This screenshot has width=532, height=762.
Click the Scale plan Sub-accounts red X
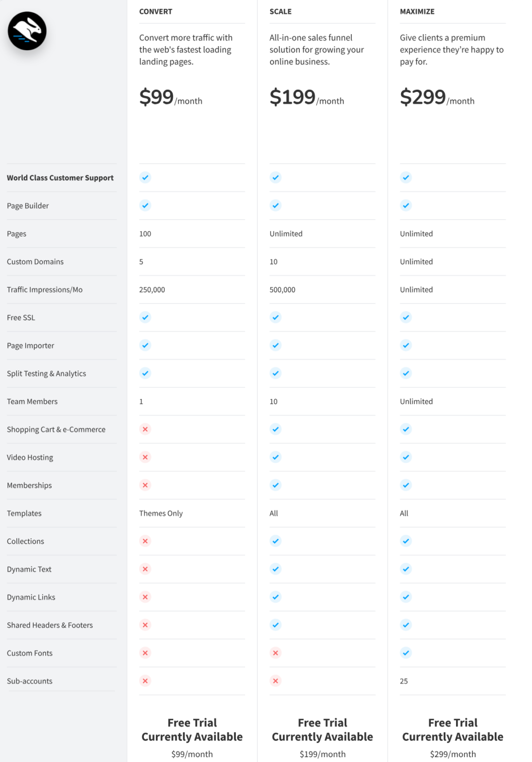coord(275,681)
